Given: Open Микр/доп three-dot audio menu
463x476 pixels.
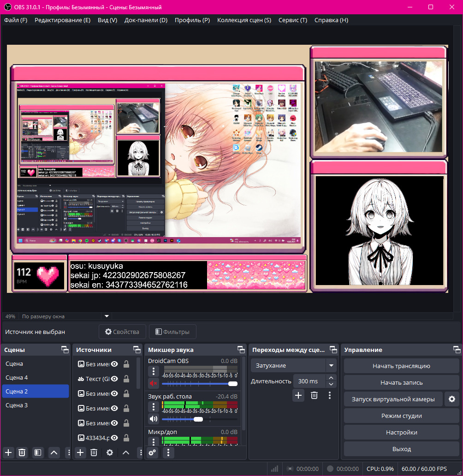Looking at the screenshot, I should pyautogui.click(x=154, y=441).
